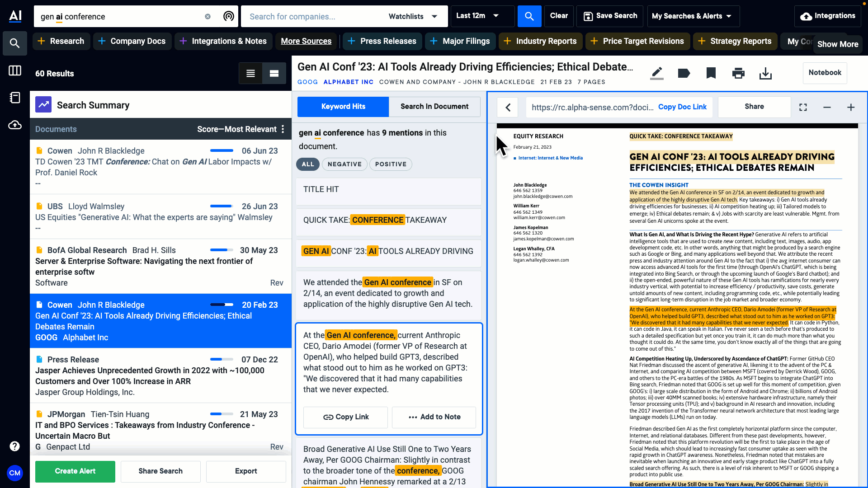868x488 pixels.
Task: Click the highlight pencil icon
Action: 656,73
